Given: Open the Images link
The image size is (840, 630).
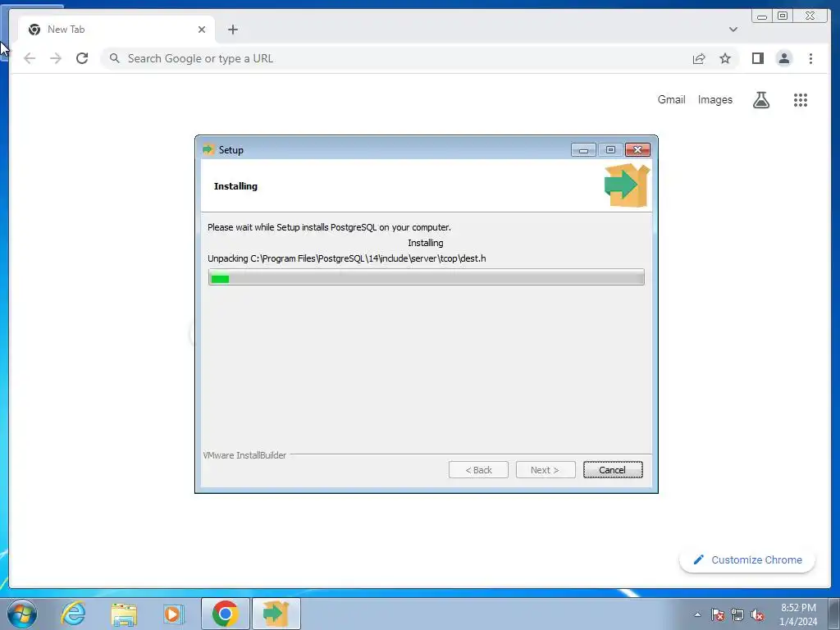Looking at the screenshot, I should 714,99.
